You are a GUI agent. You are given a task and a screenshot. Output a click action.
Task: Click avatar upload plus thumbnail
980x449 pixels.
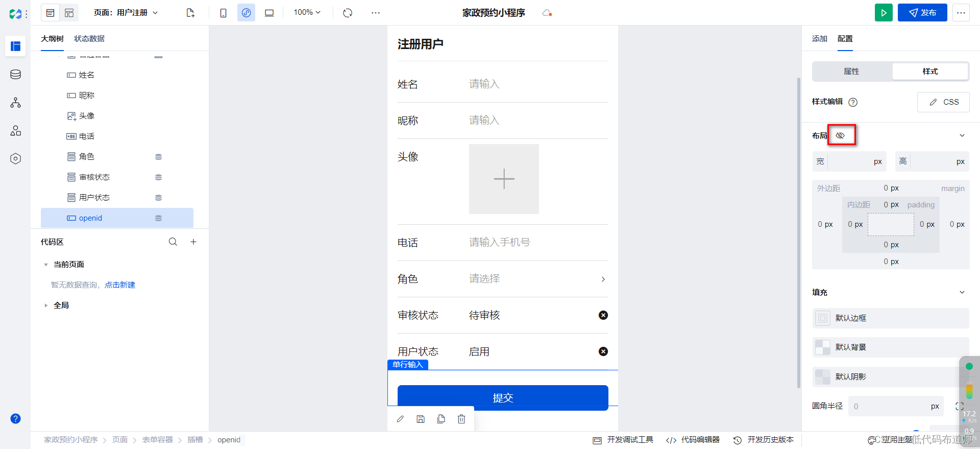[x=504, y=179]
